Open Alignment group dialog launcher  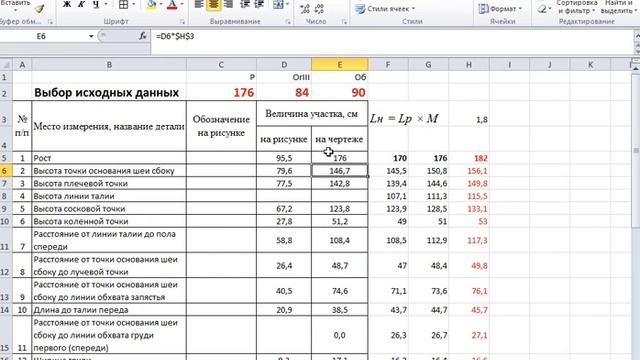[x=288, y=22]
